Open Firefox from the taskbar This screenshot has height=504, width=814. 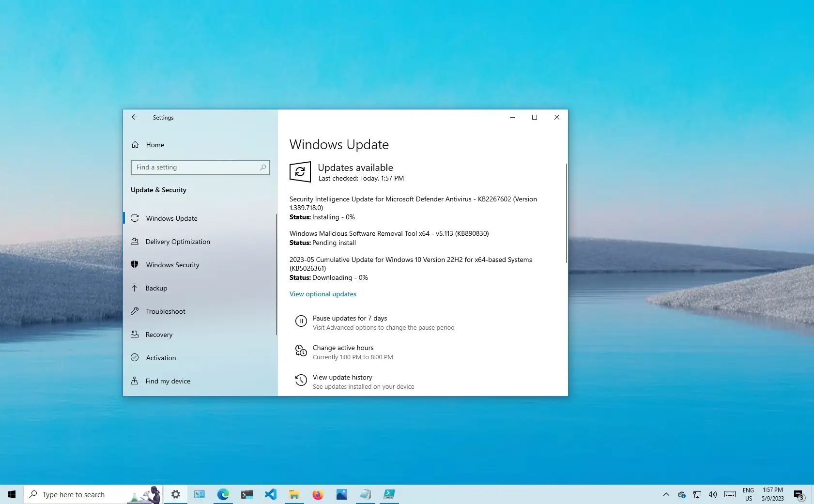pos(318,494)
